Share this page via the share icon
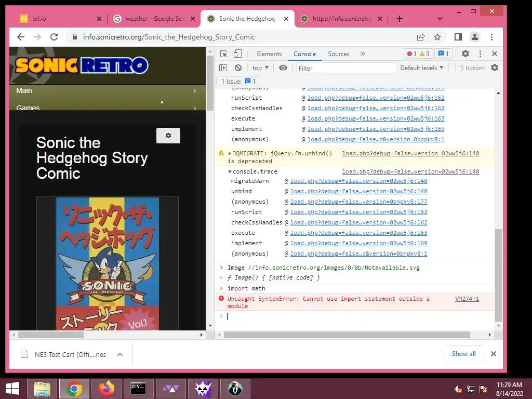The height and width of the screenshot is (399, 532). click(421, 37)
